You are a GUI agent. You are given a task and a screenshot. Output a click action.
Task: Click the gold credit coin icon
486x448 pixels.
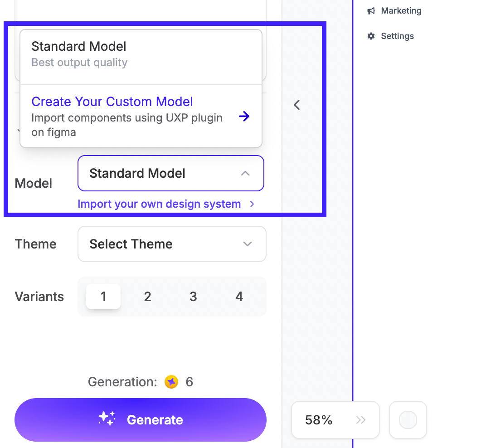click(x=171, y=382)
